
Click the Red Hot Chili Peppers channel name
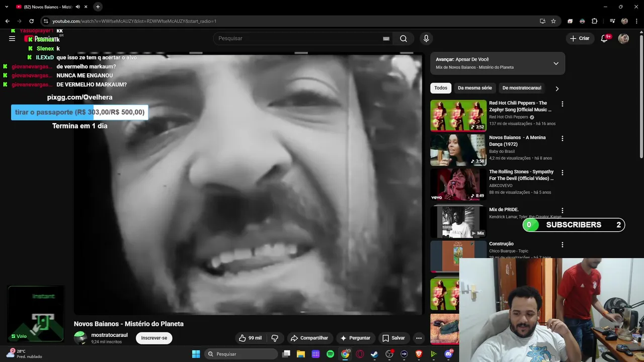[509, 117]
